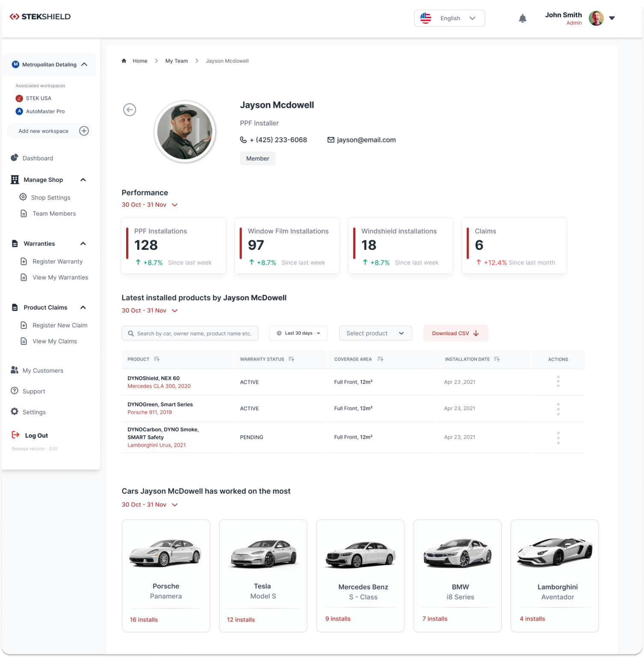Image resolution: width=644 pixels, height=657 pixels.
Task: Click the home icon in breadcrumb
Action: click(x=124, y=61)
